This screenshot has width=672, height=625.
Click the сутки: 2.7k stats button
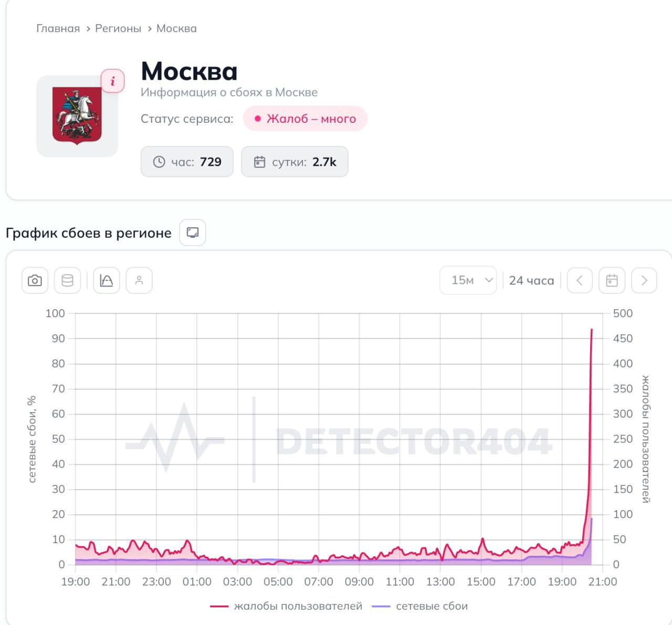click(x=295, y=162)
